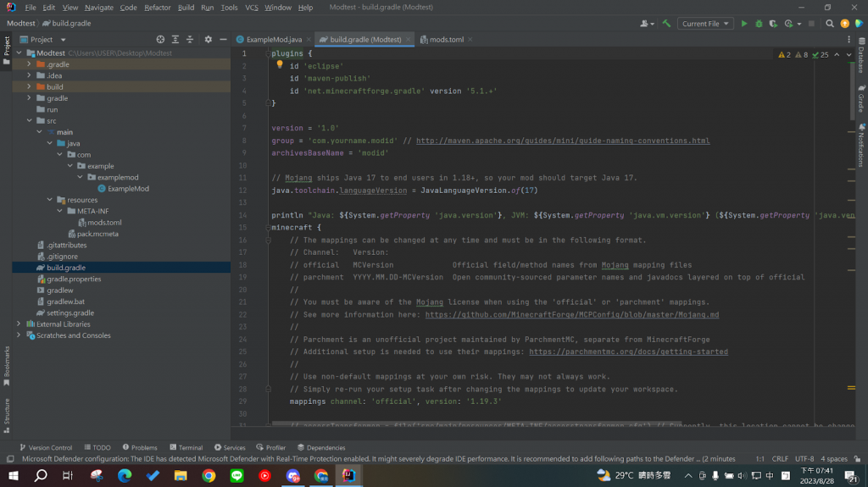Open the Navigate menu
Image resolution: width=868 pixels, height=487 pixels.
pyautogui.click(x=98, y=7)
